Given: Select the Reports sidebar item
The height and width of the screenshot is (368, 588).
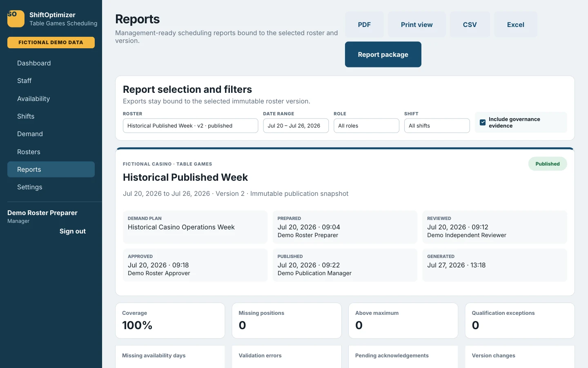Looking at the screenshot, I should pyautogui.click(x=51, y=169).
